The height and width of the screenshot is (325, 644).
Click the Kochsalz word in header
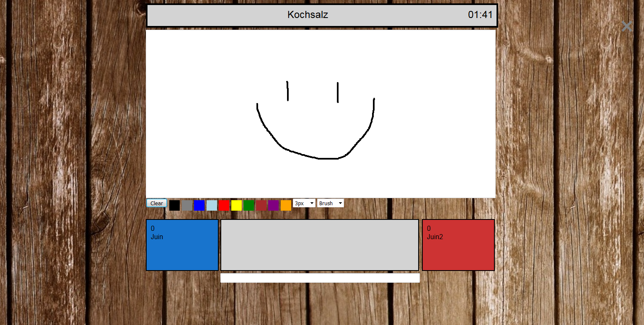click(x=308, y=15)
